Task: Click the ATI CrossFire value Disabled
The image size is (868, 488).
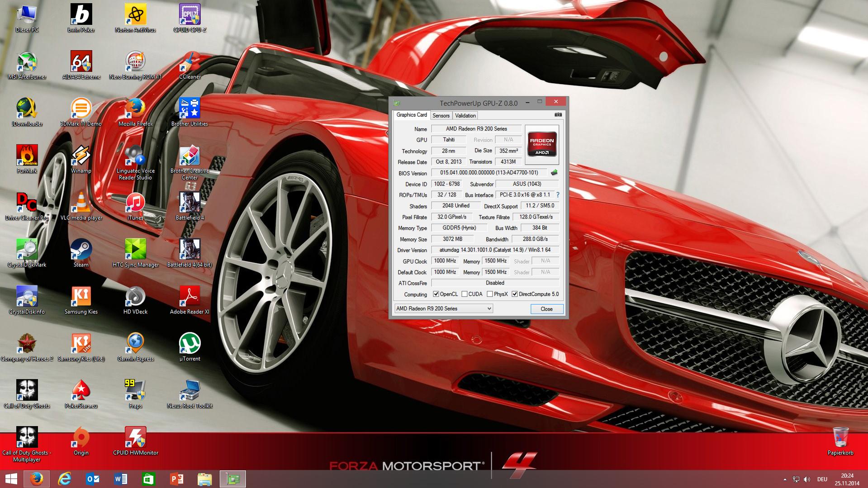Action: tap(495, 283)
